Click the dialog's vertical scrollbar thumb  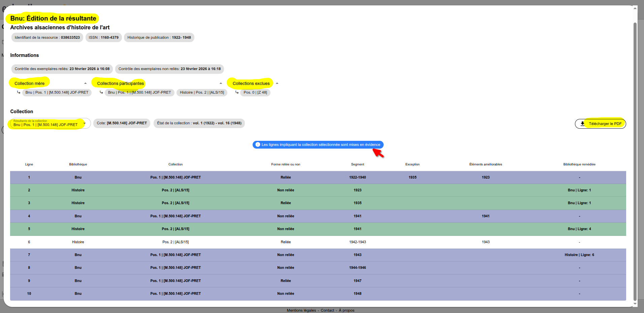(x=635, y=162)
